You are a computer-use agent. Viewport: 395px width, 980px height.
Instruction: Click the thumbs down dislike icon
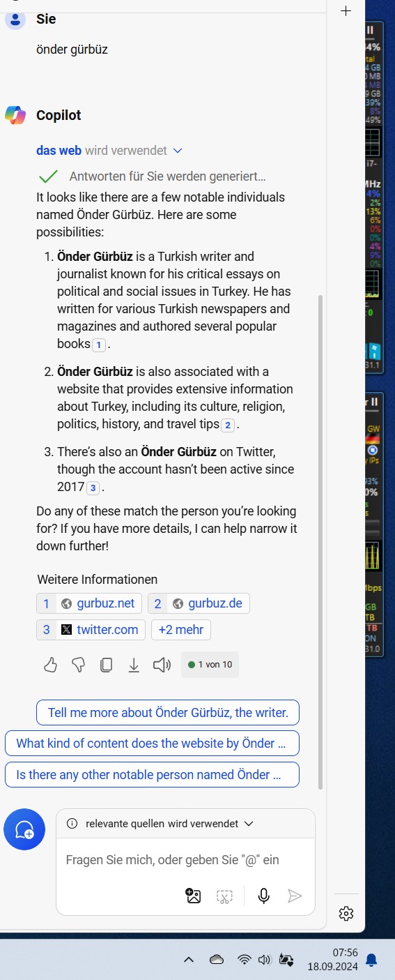78,665
